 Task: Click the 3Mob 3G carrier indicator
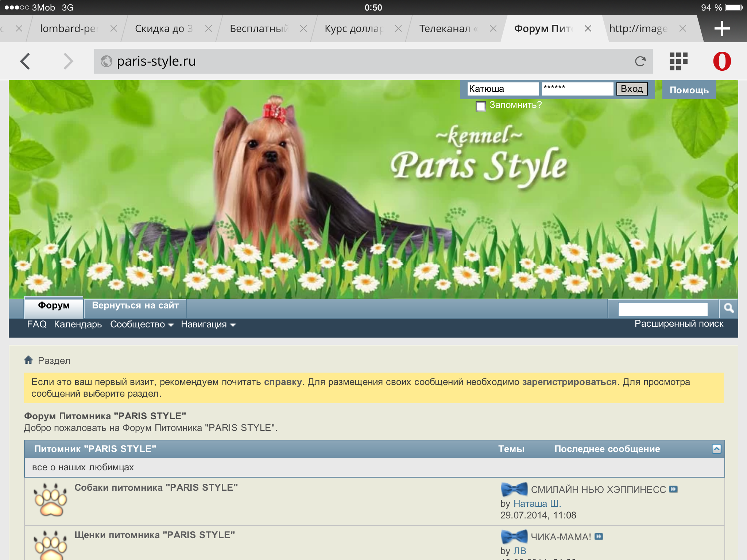[39, 7]
